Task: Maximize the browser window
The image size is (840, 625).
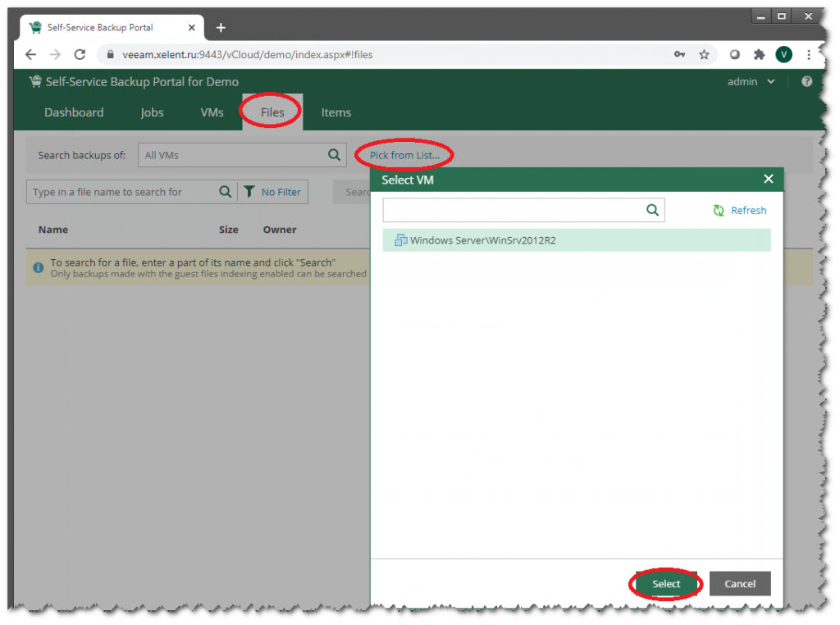Action: [x=782, y=16]
